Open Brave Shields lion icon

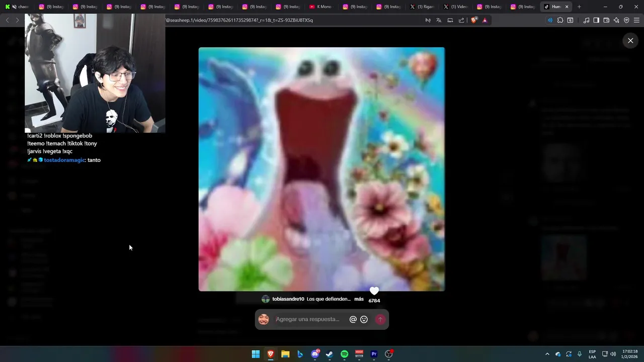point(474,20)
